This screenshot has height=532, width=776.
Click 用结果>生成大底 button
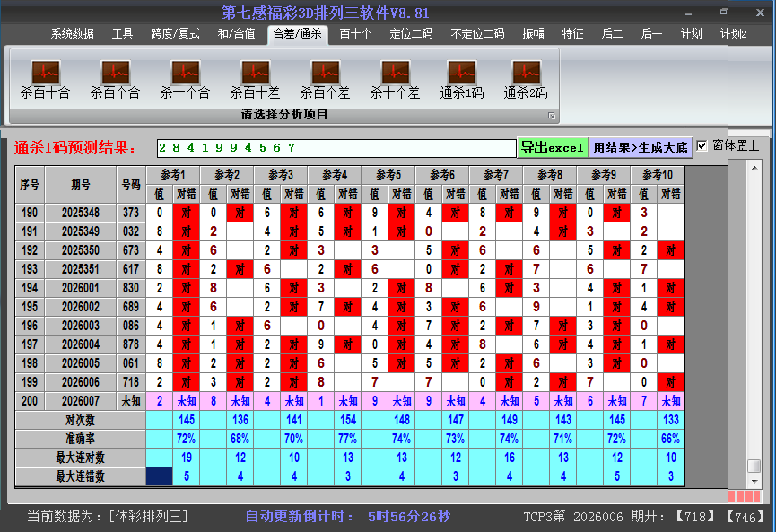click(641, 147)
